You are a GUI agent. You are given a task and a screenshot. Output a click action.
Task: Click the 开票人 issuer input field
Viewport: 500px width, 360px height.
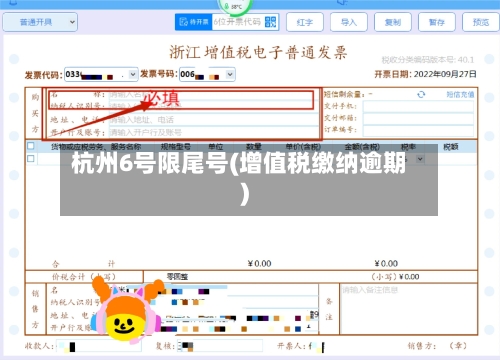pos(316,346)
